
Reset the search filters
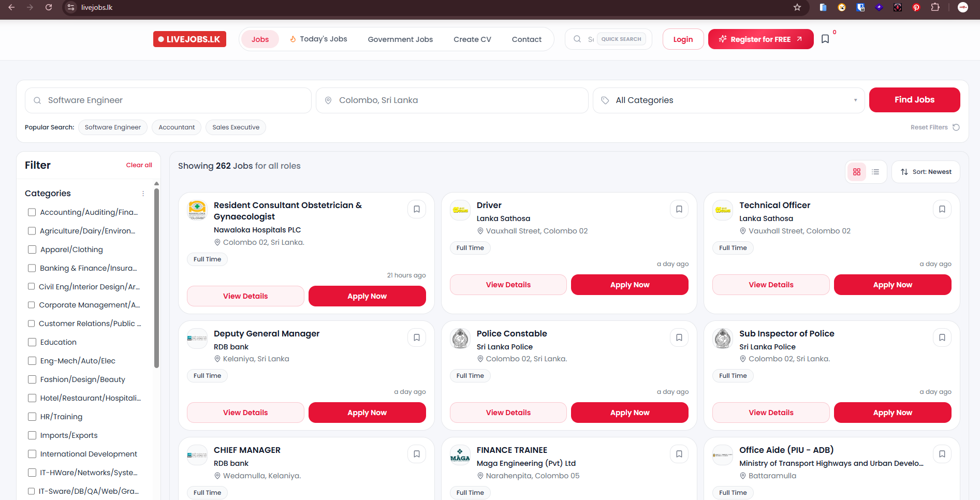935,127
